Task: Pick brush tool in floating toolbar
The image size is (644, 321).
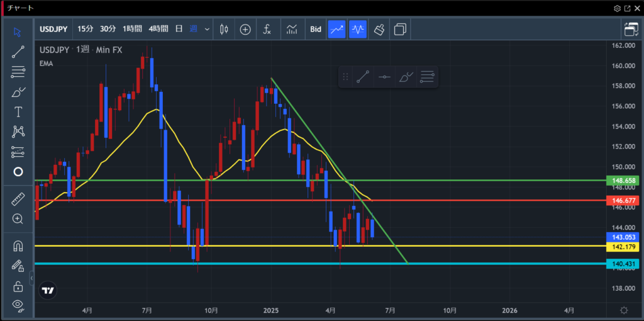Action: click(406, 77)
